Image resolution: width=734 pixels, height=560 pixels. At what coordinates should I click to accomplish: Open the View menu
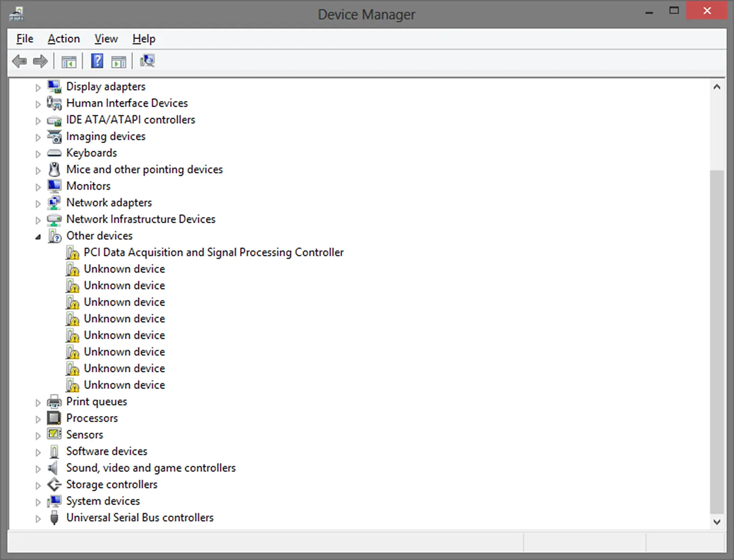pos(106,39)
